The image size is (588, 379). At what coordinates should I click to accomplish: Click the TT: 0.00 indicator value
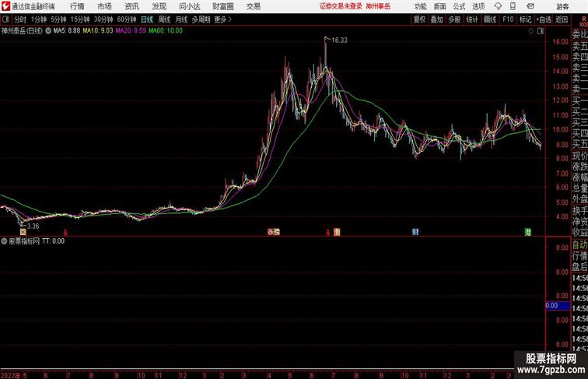click(53, 241)
